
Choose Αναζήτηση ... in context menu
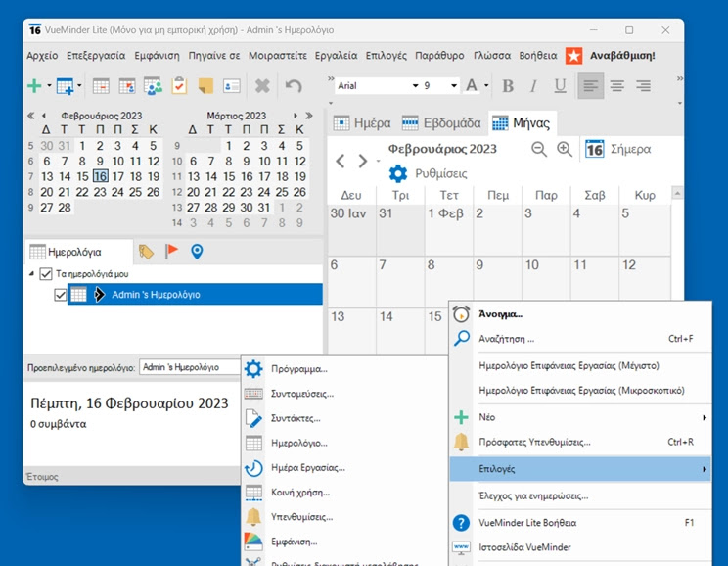click(580, 339)
